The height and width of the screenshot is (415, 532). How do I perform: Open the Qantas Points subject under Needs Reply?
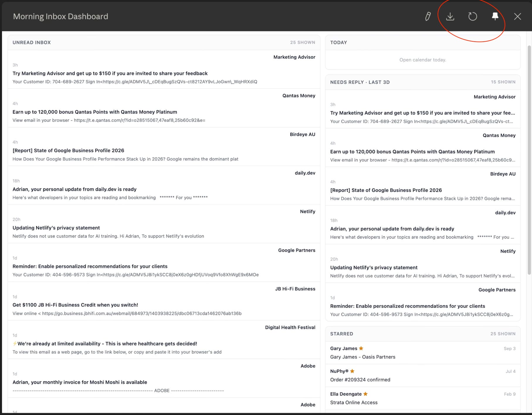click(412, 152)
